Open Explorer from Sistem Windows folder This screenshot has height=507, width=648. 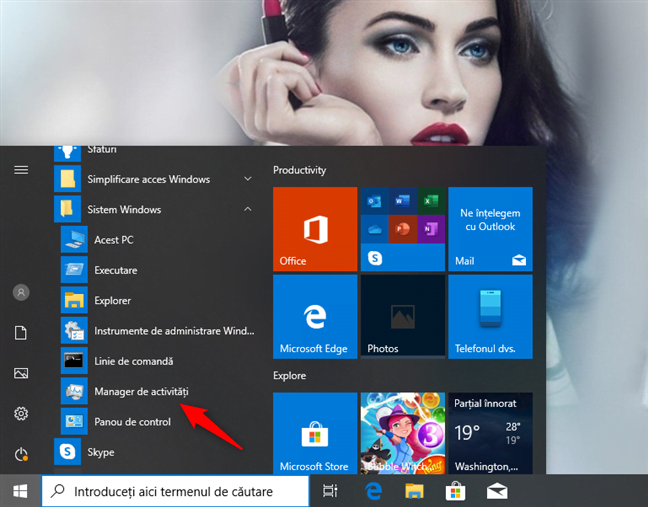[113, 300]
